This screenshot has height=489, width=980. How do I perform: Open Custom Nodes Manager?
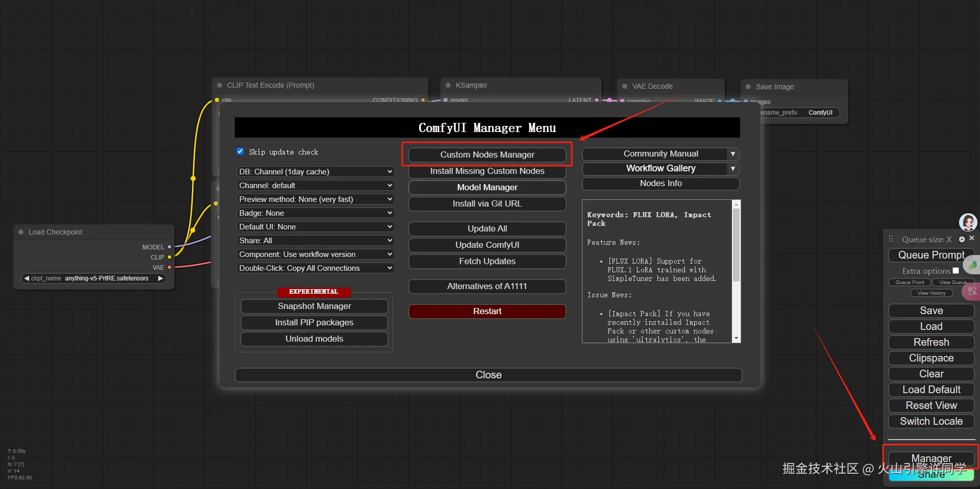(487, 155)
